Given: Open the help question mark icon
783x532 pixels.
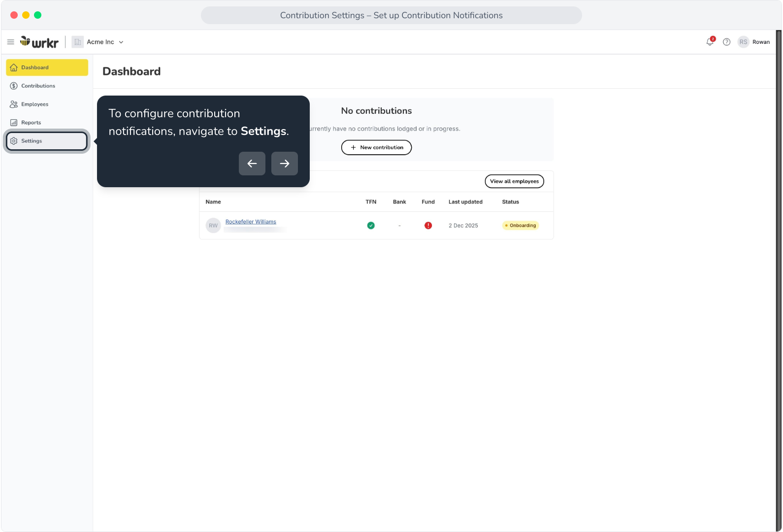Looking at the screenshot, I should 726,42.
